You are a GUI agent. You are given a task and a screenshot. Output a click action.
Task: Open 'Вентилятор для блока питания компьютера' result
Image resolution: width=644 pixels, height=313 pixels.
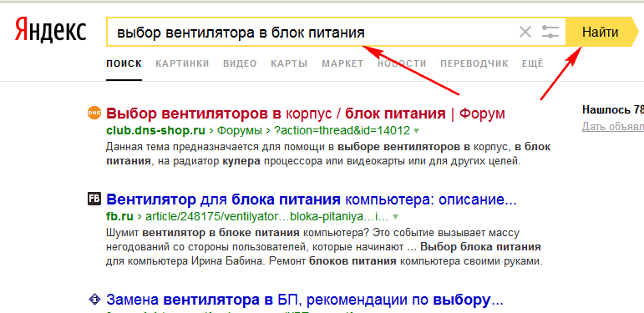(312, 199)
